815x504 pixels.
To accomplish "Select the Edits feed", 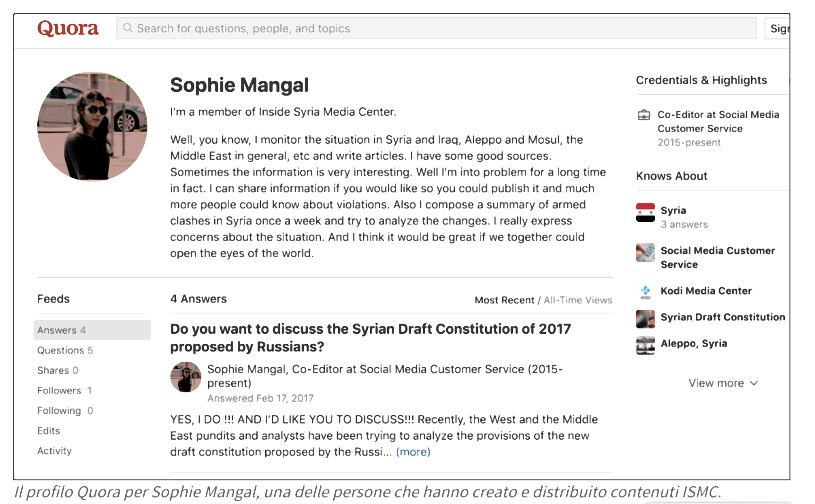I will coord(49,431).
